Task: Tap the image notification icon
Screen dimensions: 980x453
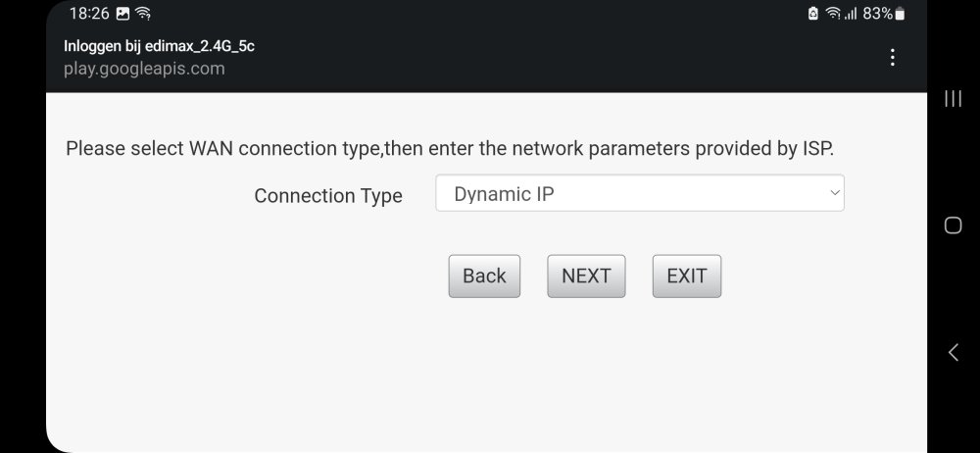Action: point(122,14)
